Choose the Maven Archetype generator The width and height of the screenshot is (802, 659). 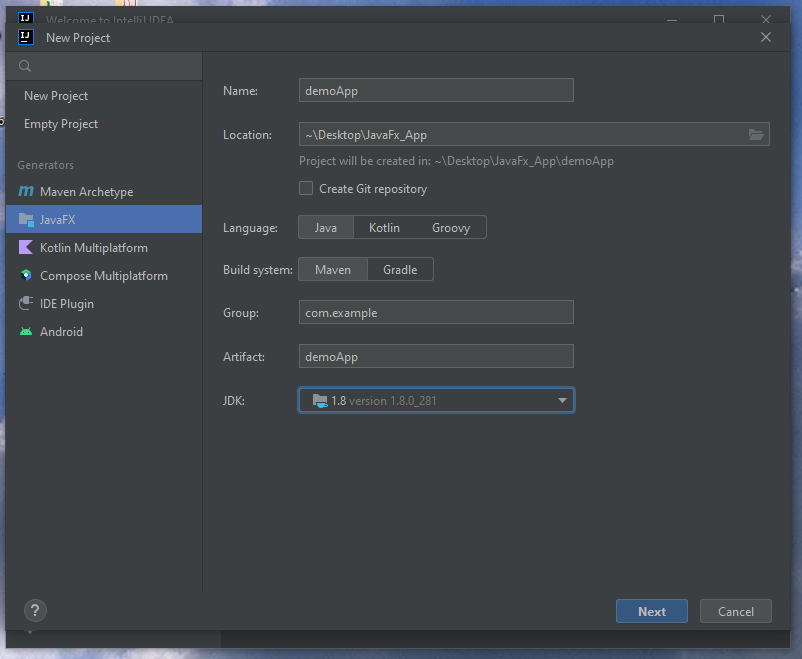(x=104, y=191)
